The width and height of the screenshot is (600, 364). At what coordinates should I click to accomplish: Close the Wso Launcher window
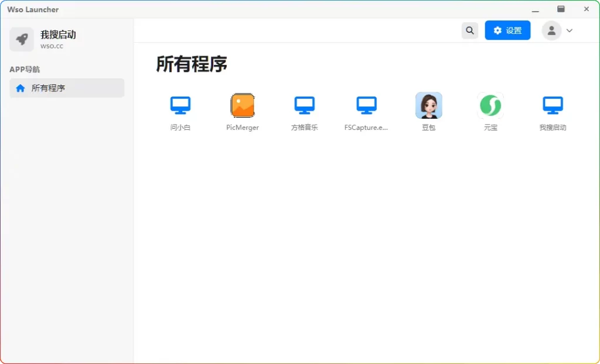point(586,9)
